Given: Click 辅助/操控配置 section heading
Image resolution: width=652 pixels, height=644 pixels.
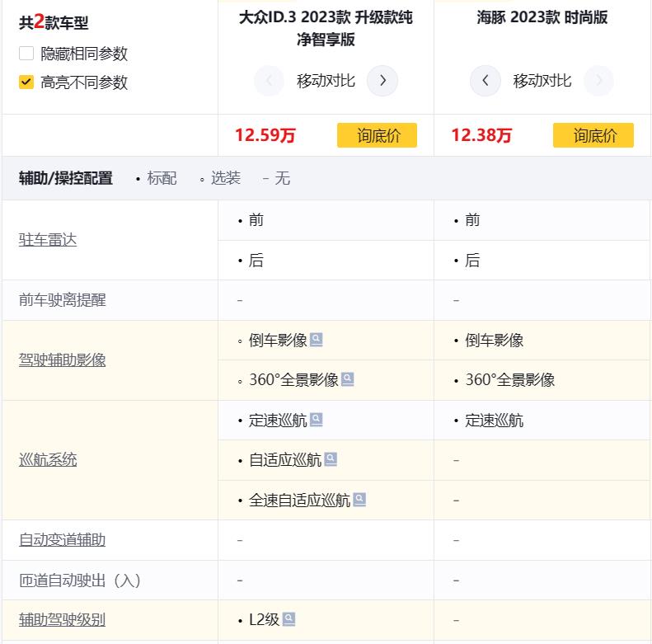Looking at the screenshot, I should [66, 178].
